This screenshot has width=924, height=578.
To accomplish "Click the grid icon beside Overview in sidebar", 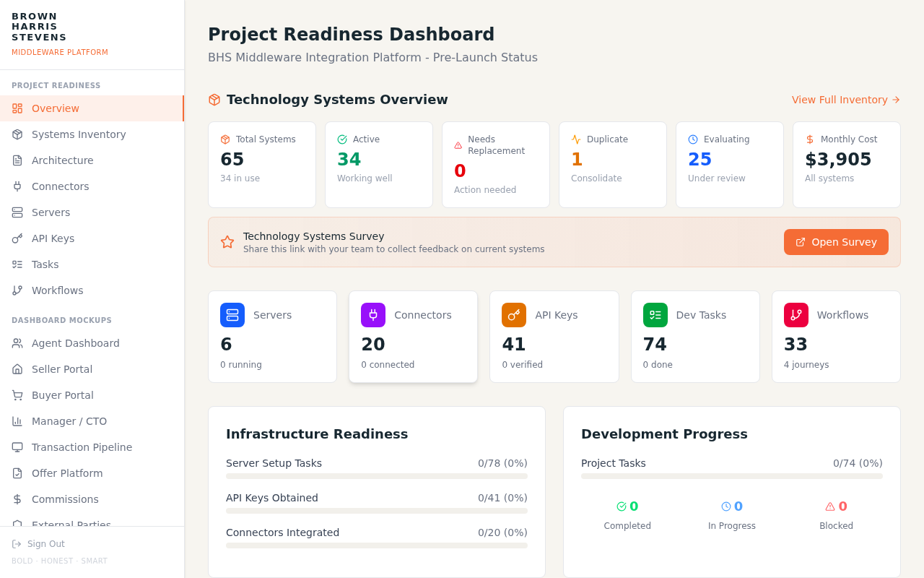I will point(17,108).
